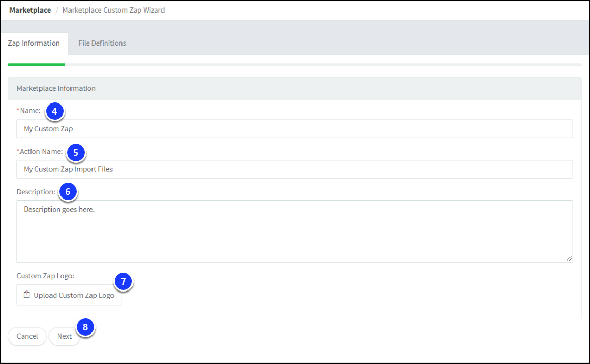The image size is (590, 364).
Task: Proceed with the Next button
Action: coord(64,336)
